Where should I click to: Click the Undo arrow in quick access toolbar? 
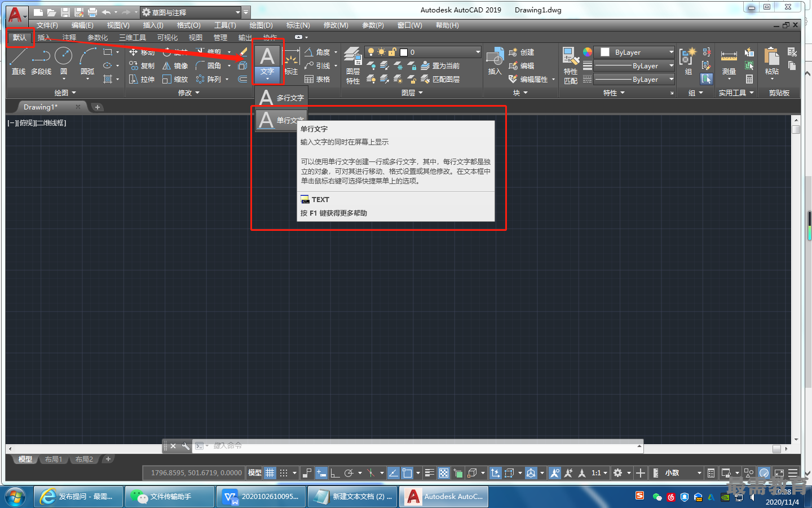click(x=106, y=12)
